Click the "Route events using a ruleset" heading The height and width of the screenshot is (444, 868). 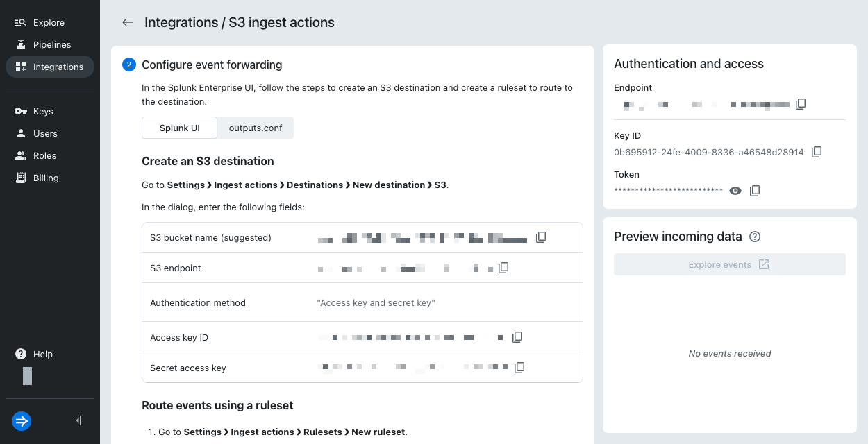pos(217,405)
